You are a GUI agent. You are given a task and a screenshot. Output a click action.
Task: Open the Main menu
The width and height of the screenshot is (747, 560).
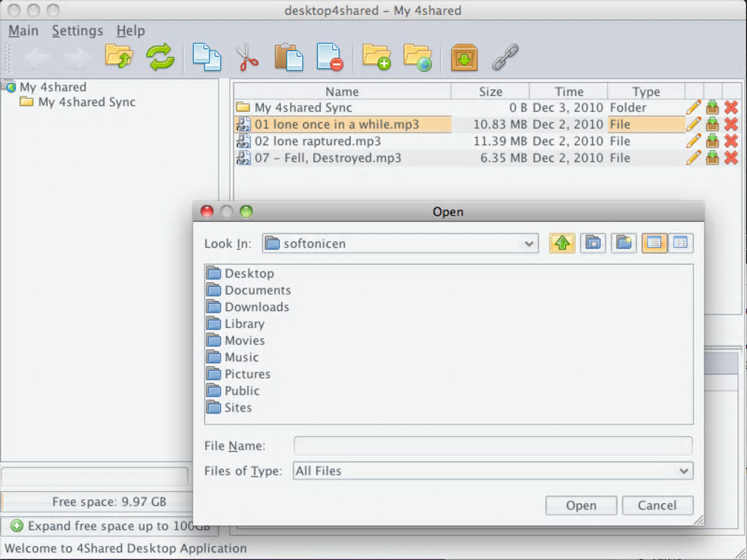pyautogui.click(x=23, y=31)
